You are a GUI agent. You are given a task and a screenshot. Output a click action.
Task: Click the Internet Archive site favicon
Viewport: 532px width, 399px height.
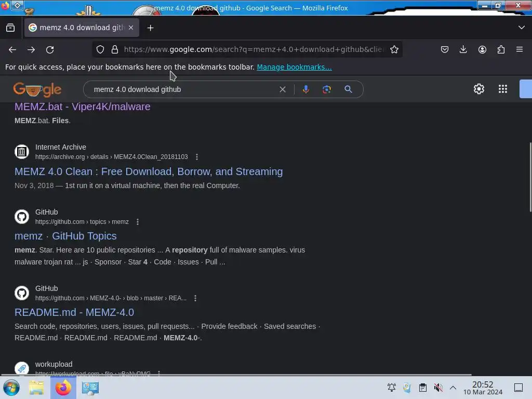[x=22, y=151]
